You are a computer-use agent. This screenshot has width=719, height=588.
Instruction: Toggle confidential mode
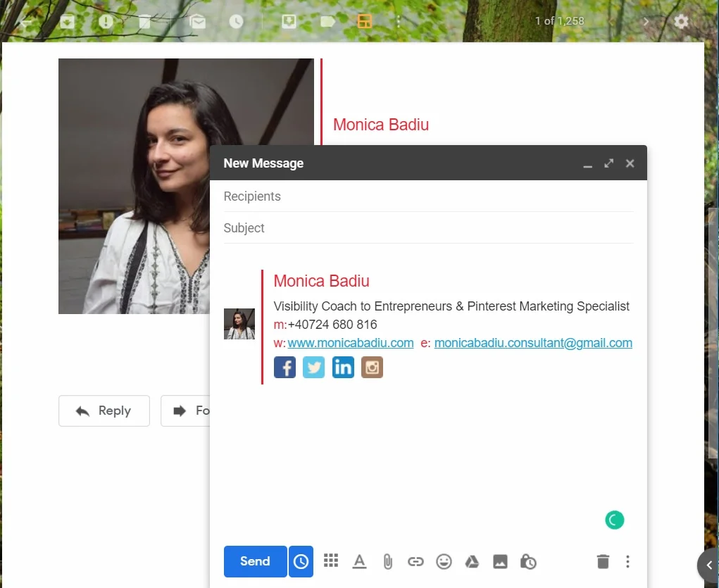click(528, 561)
